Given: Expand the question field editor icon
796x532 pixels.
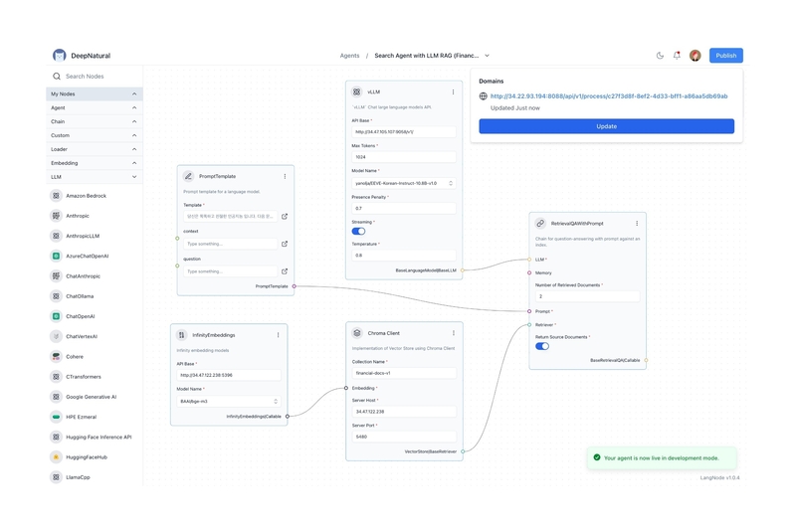Looking at the screenshot, I should click(x=285, y=271).
